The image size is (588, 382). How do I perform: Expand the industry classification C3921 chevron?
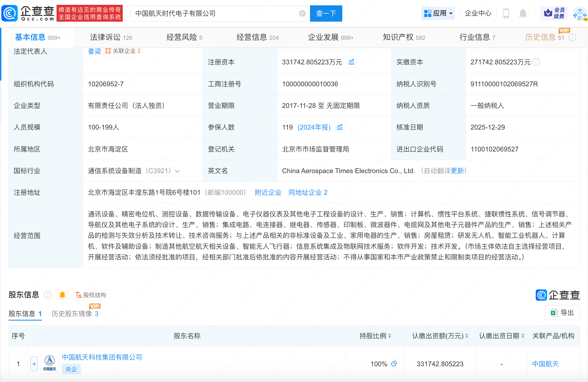(x=177, y=171)
